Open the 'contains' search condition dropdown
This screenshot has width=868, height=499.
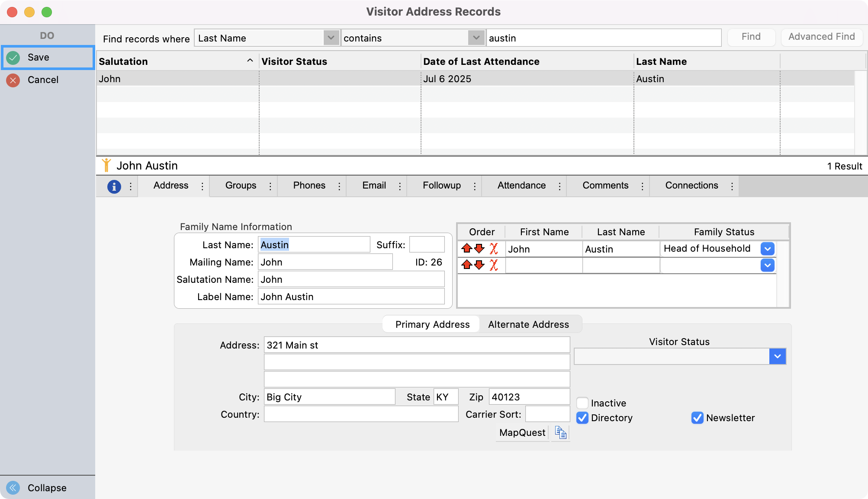[x=476, y=38]
